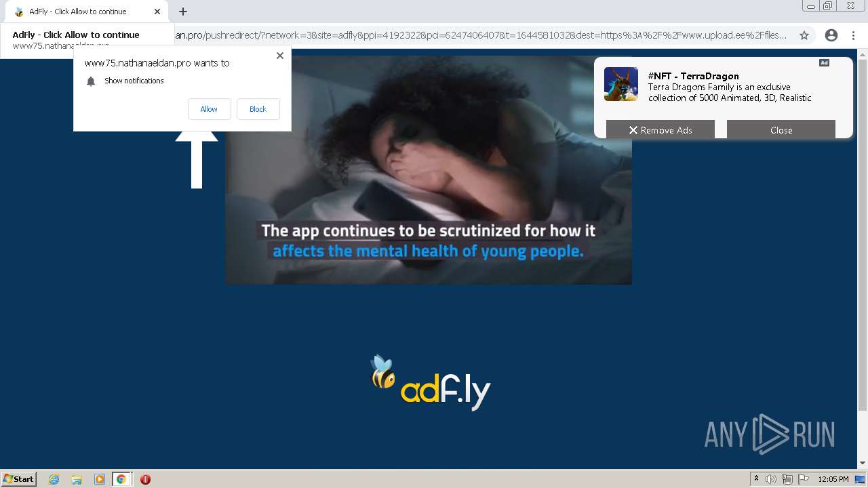Click the page's vertical scrollbar
The image size is (868, 488).
coord(863,234)
